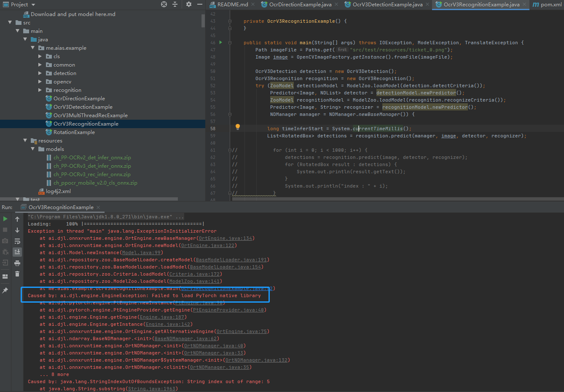The height and width of the screenshot is (392, 564).
Task: Click the Restore Layout icon in the Run sidebar
Action: click(5, 277)
